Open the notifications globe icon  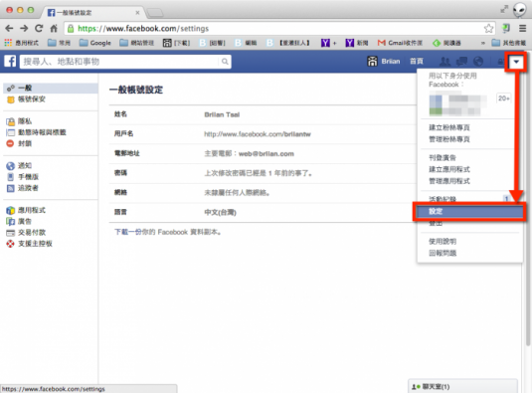click(478, 62)
